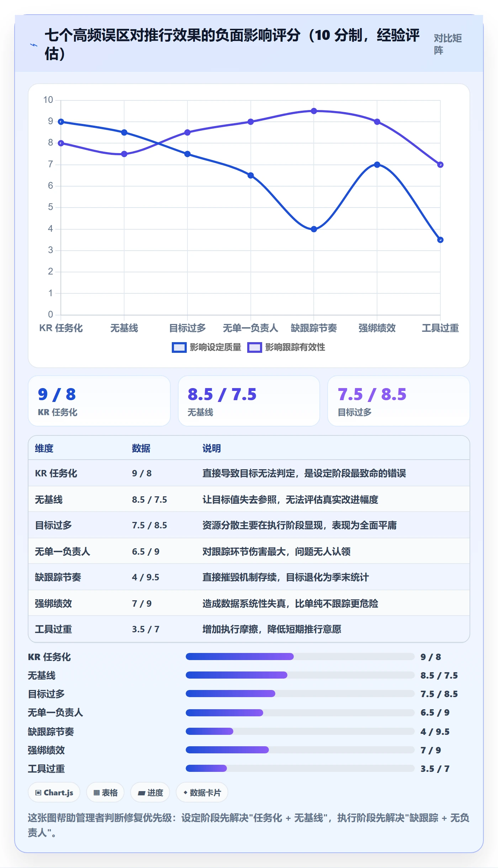Click the 无单一负责人 label in the progress list

click(x=55, y=712)
